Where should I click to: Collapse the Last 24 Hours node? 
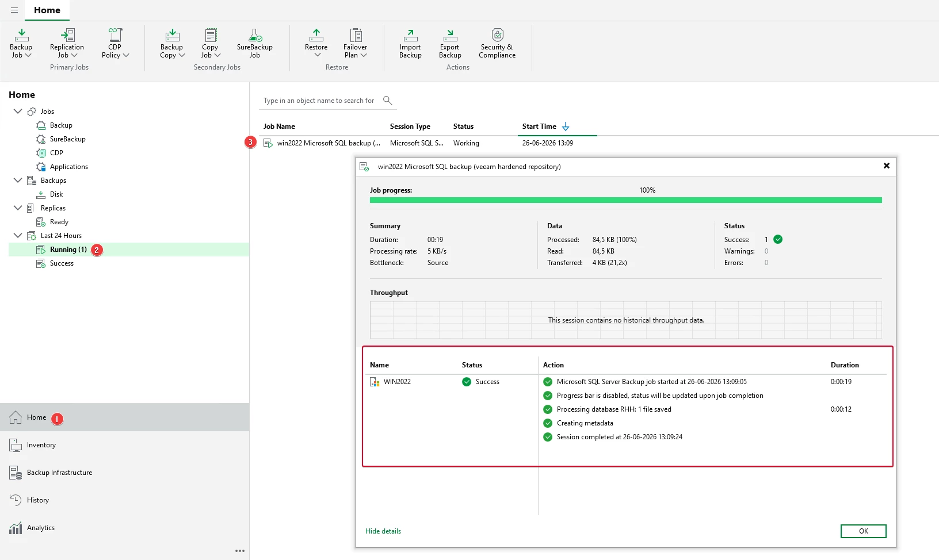pyautogui.click(x=18, y=235)
